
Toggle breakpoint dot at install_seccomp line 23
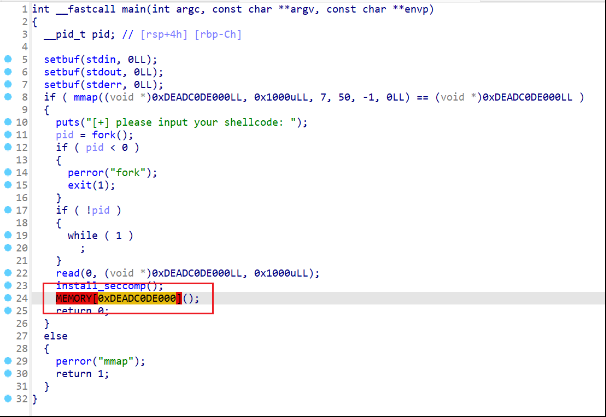tap(8, 285)
